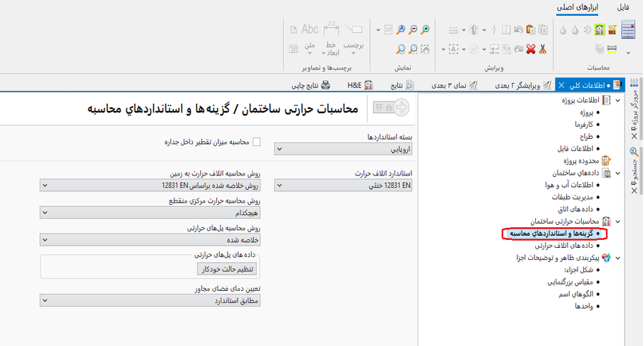The height and width of the screenshot is (346, 644).
Task: Open the تعیین دمای فضای مجاور dropdown
Action: [x=150, y=301]
